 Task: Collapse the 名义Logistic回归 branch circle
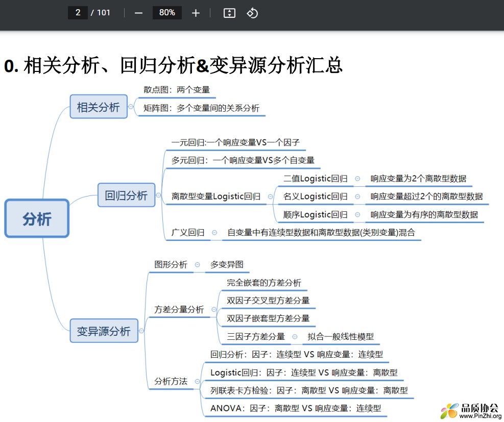[x=357, y=196]
